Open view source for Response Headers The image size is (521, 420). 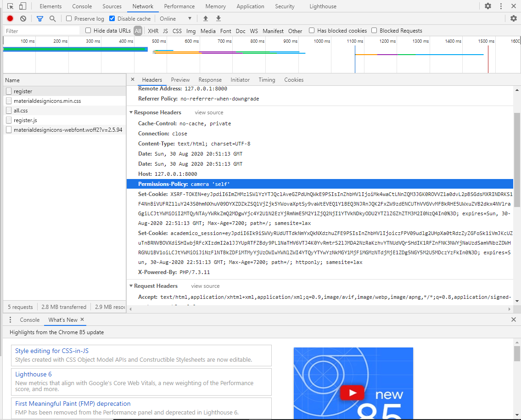[x=209, y=112]
